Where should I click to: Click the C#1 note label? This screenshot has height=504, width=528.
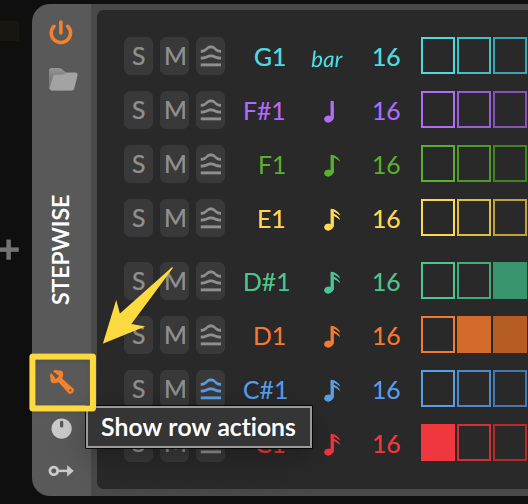coord(265,390)
